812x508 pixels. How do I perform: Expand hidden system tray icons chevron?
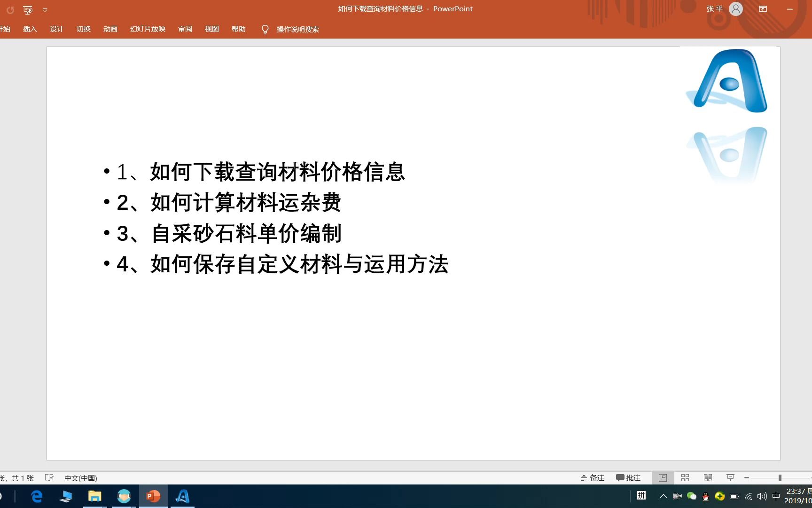pos(663,496)
